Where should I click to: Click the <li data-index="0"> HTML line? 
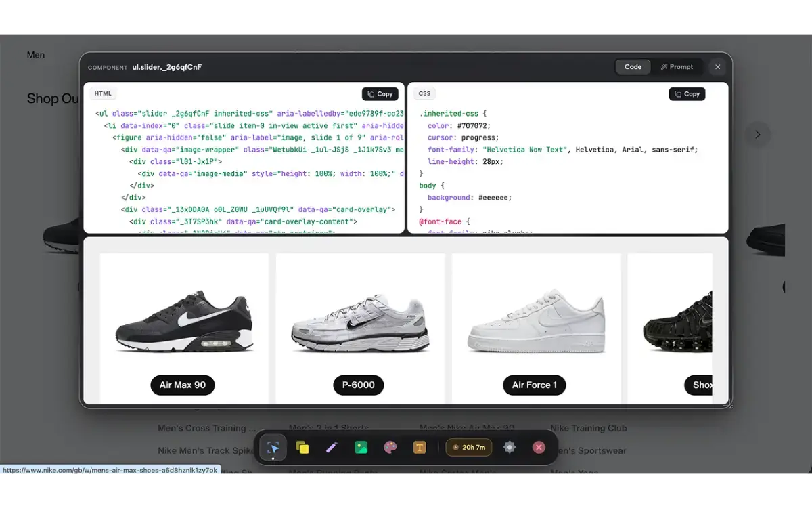(254, 126)
